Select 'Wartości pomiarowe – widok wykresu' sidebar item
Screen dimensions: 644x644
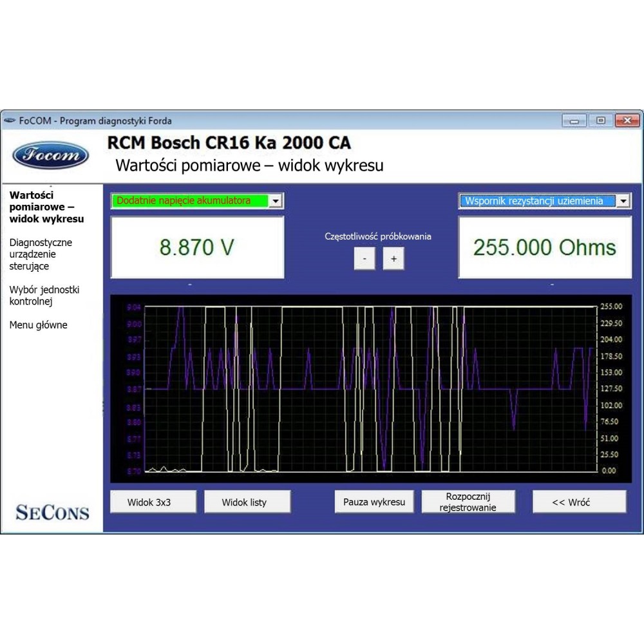(46, 207)
